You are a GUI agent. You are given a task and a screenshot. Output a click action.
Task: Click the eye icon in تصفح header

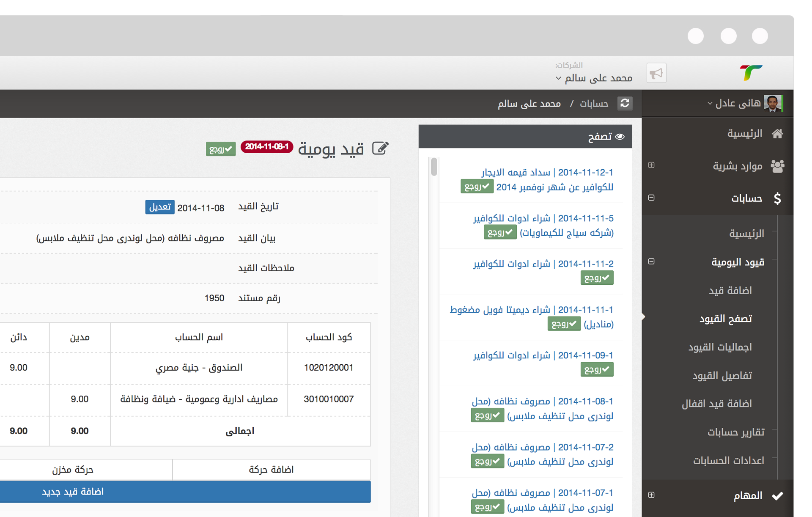coord(620,136)
